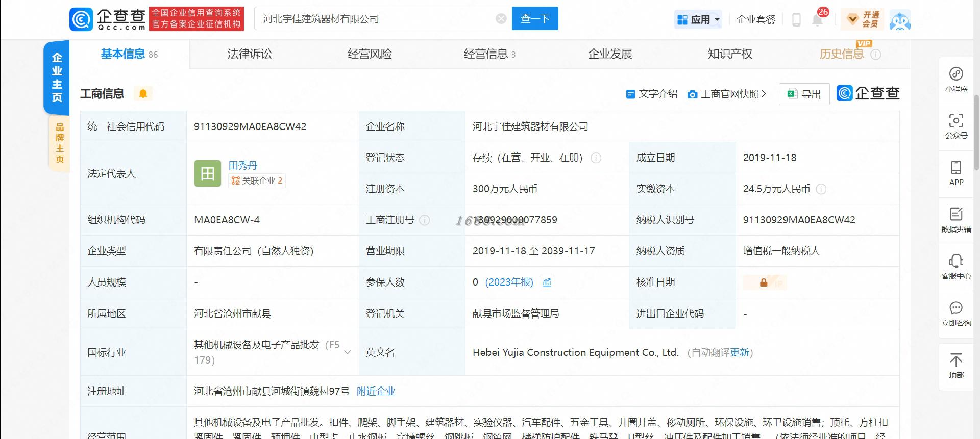Screen dimensions: 980x439
Task: Switch to 经营信息 tab
Action: (x=489, y=54)
